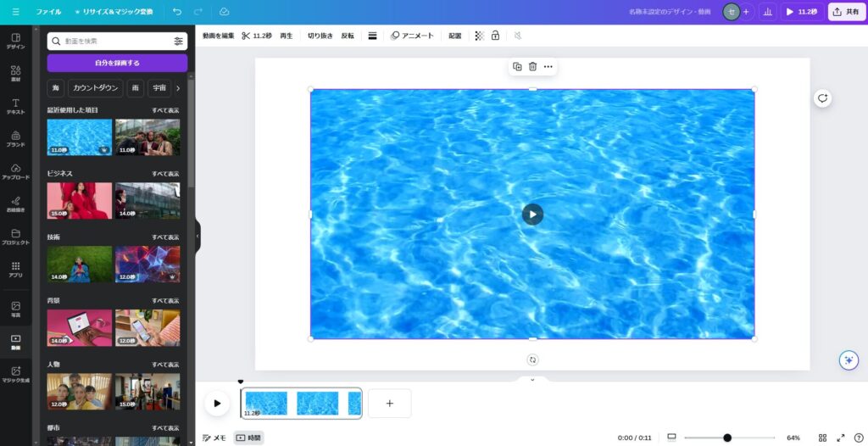Open the 素材 elements panel in sidebar

tap(15, 74)
